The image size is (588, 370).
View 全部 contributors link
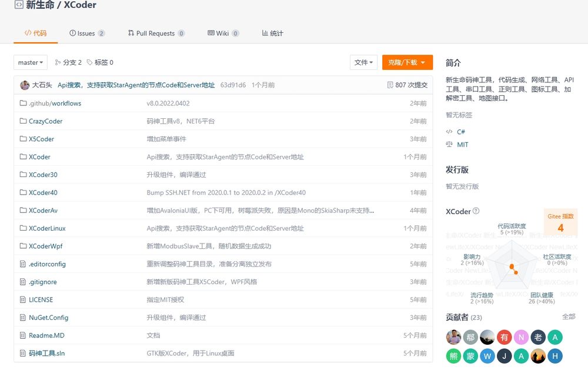569,316
